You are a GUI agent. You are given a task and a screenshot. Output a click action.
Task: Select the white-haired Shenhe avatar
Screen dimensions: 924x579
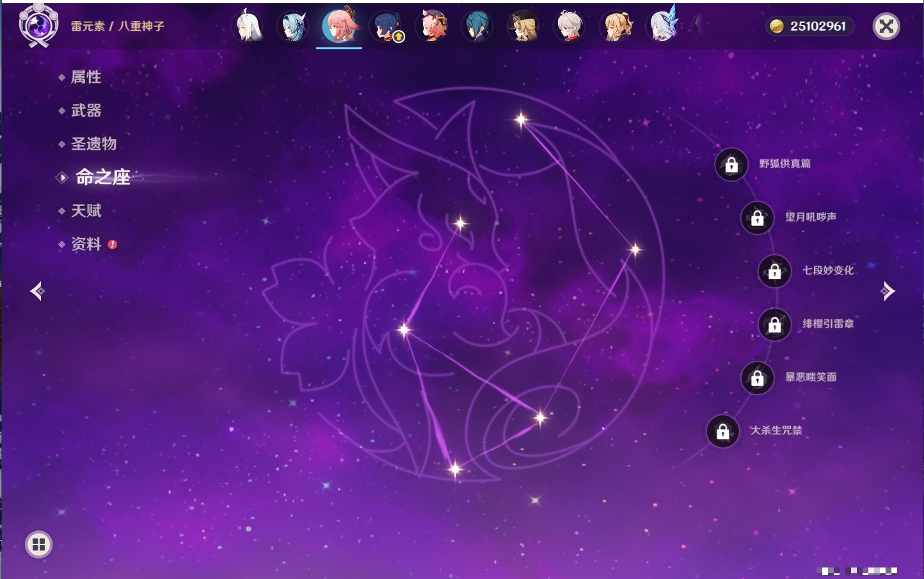248,26
